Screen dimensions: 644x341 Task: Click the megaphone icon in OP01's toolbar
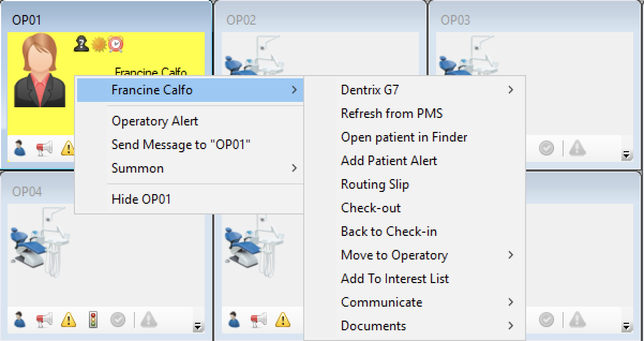(44, 148)
